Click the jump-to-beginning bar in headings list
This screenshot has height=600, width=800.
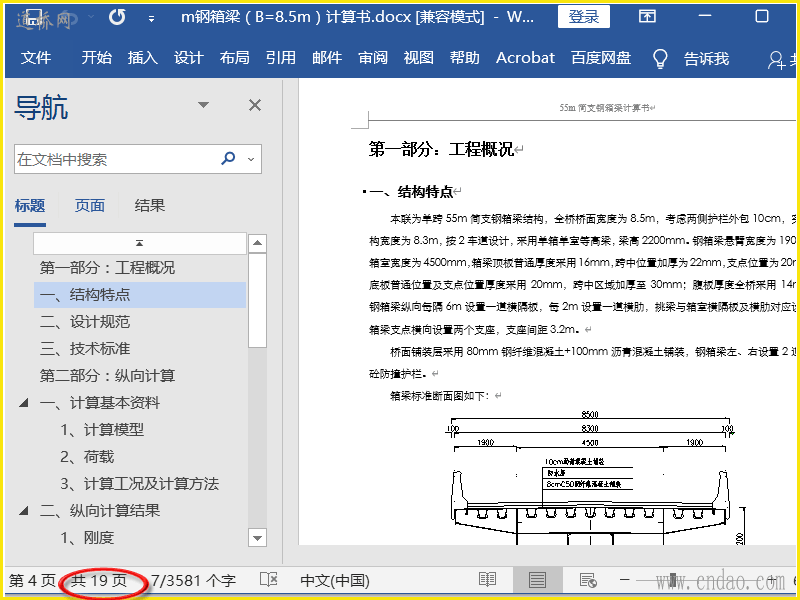(139, 243)
